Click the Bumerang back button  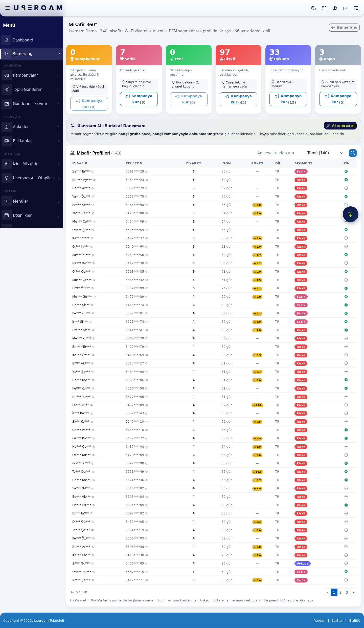[344, 27]
